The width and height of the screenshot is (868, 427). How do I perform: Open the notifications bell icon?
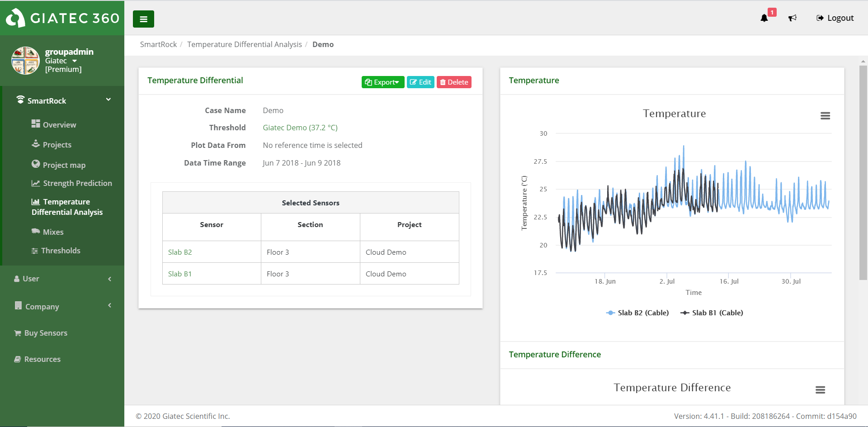tap(764, 18)
